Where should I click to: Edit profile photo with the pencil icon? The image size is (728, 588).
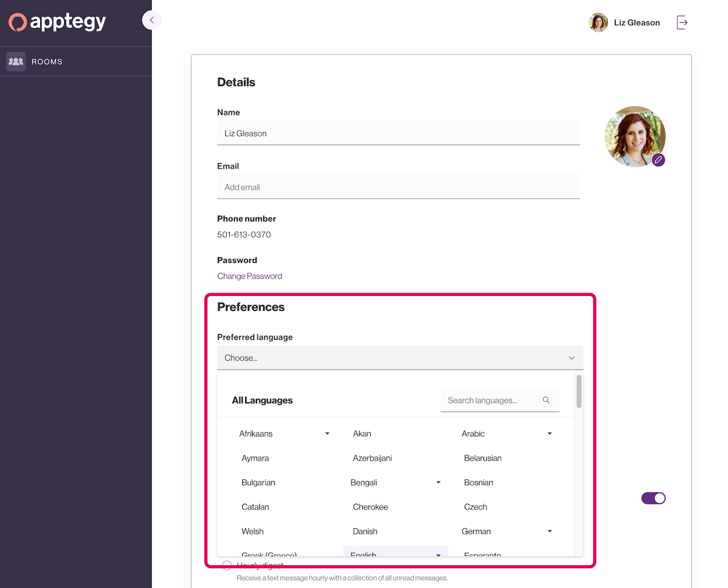click(659, 160)
